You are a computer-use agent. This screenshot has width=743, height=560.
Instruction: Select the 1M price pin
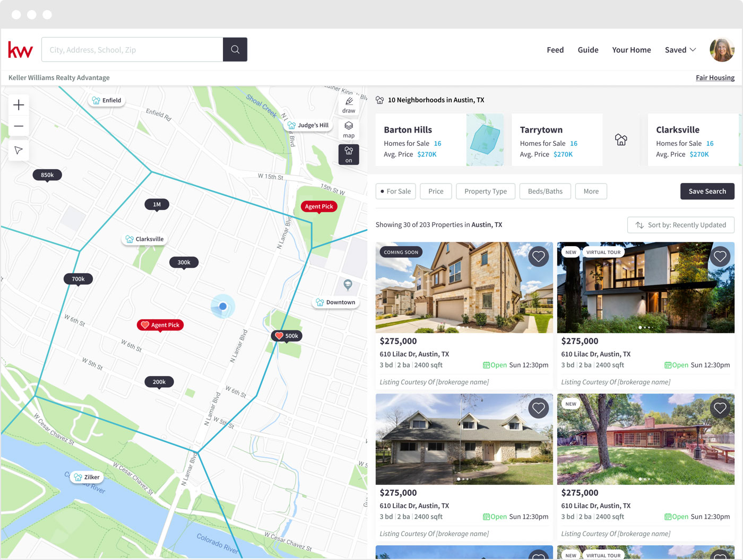coord(157,204)
